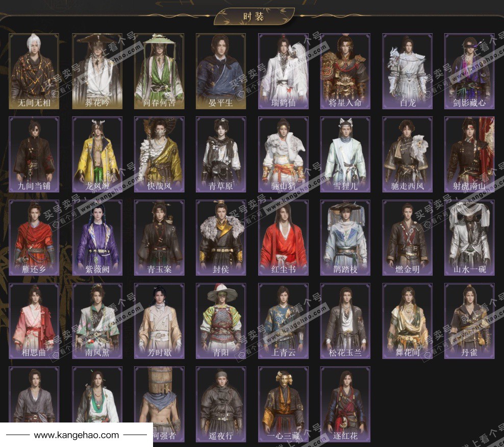Pick the 封侯 fur-collar costume
This screenshot has height=447, width=504.
pos(221,237)
